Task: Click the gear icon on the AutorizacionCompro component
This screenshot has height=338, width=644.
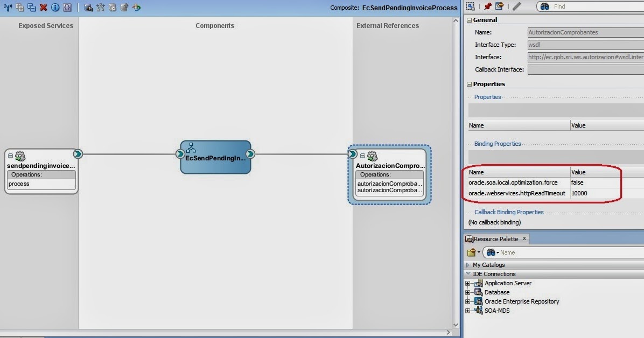Action: (x=372, y=156)
